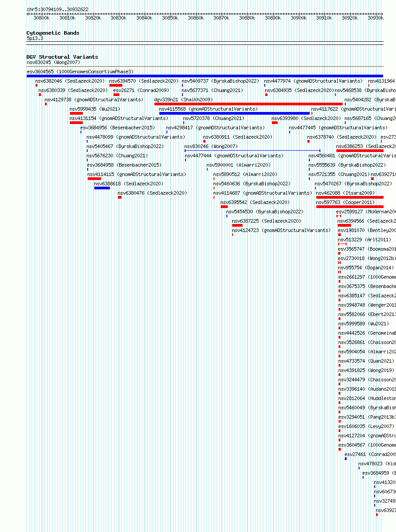Screen dimensions: 396x532
Task: Select nsv4733574 (Quan2021) label
Action: (x=367, y=361)
